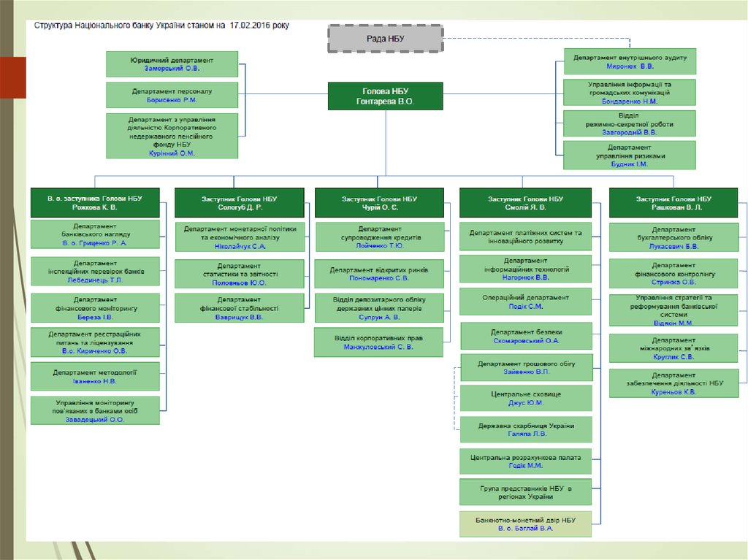Select the Банкнотно-монетний двір НБУ box
This screenshot has width=748, height=560.
pyautogui.click(x=525, y=523)
